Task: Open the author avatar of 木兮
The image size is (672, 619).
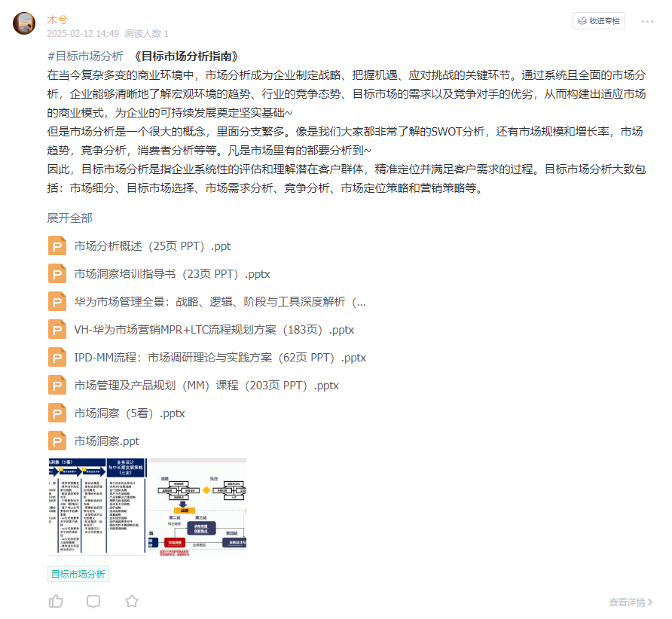Action: point(24,23)
